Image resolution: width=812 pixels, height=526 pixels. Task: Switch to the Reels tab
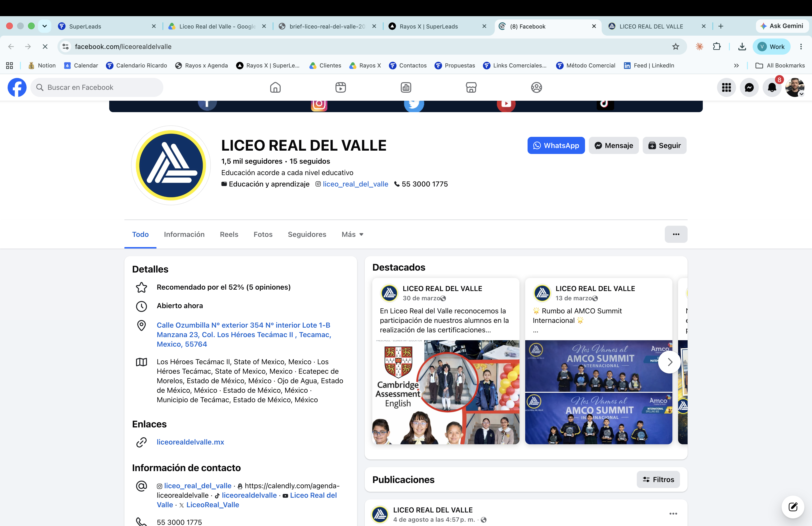click(229, 234)
